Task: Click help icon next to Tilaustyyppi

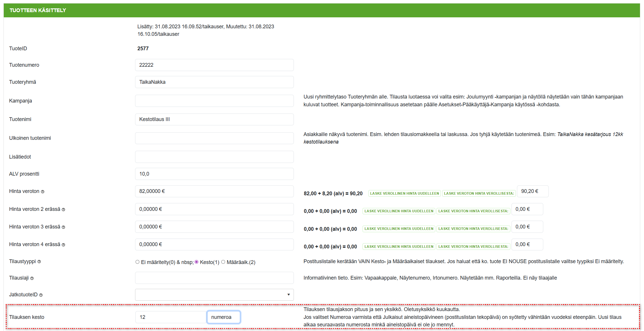Action: click(39, 262)
